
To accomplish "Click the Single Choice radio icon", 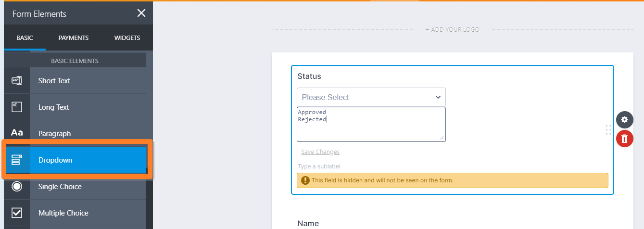I will point(17,187).
